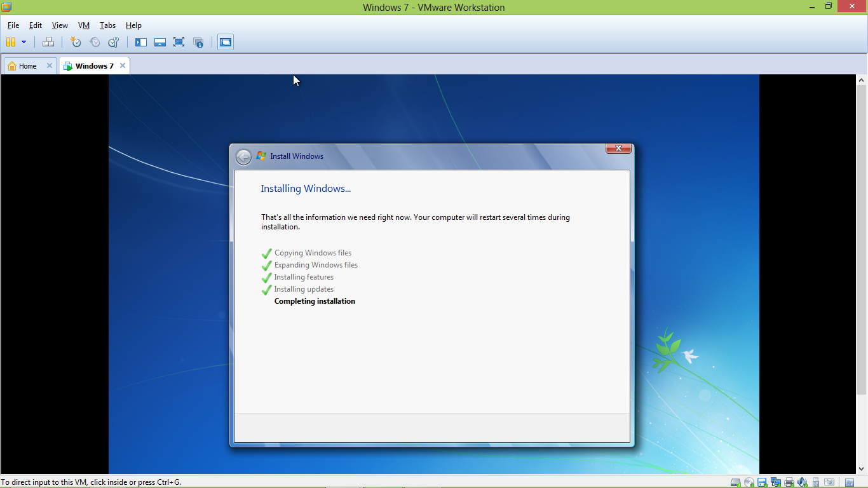868x488 pixels.
Task: Close the Windows 7 tab
Action: pos(123,65)
